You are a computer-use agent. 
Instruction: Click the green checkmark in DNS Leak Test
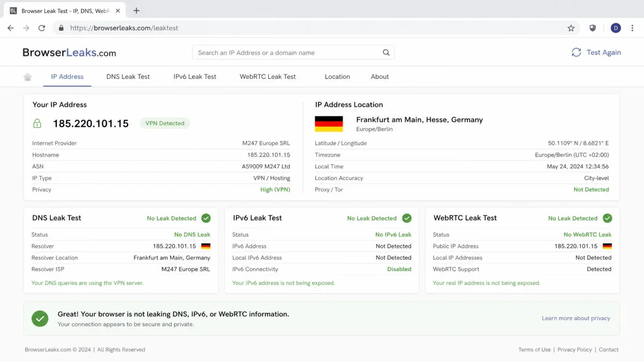tap(206, 218)
